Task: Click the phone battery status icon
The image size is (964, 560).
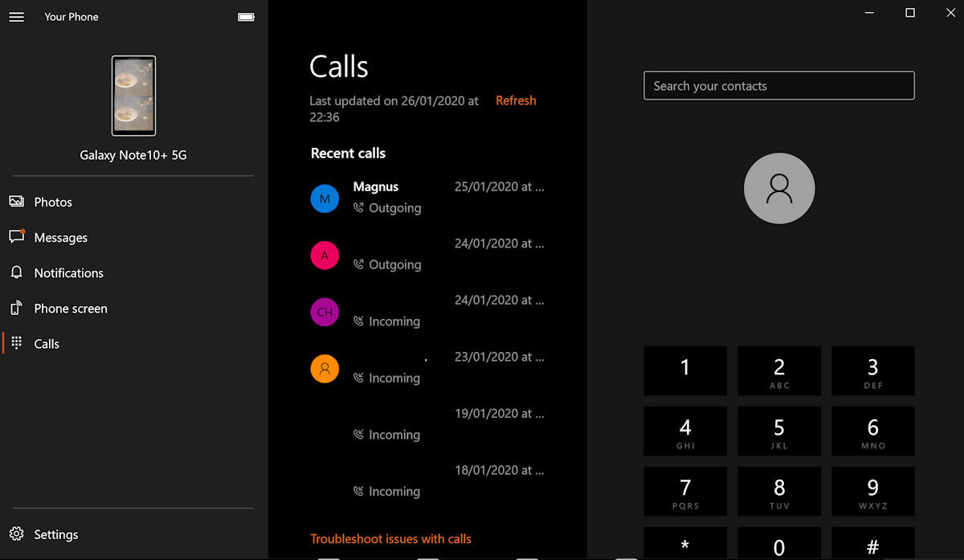Action: click(x=247, y=17)
